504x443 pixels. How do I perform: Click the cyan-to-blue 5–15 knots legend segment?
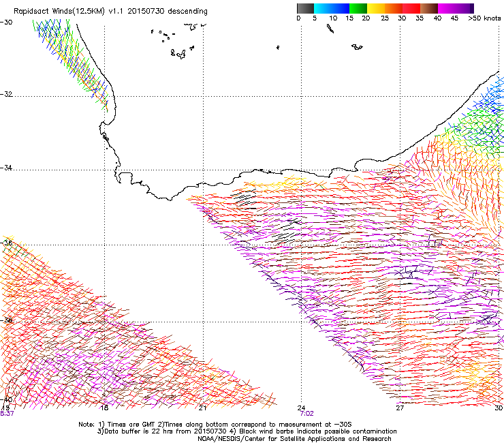tap(332, 8)
